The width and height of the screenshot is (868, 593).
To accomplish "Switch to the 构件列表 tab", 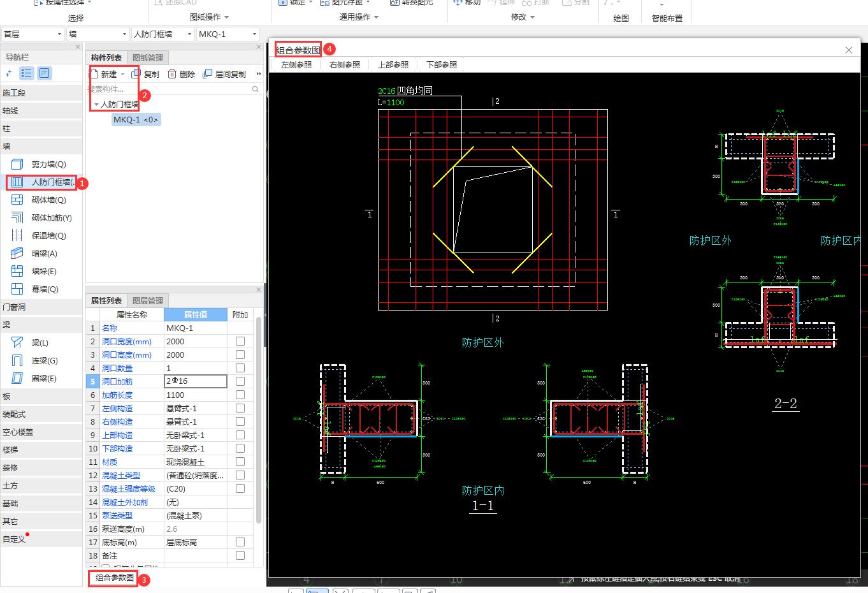I will pyautogui.click(x=106, y=57).
